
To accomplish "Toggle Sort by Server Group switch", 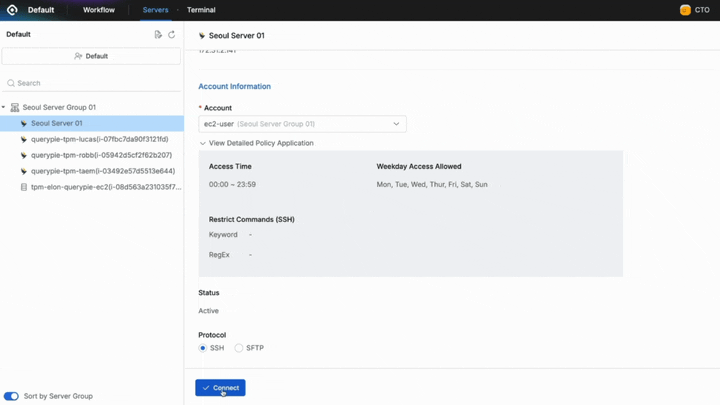I will 11,396.
